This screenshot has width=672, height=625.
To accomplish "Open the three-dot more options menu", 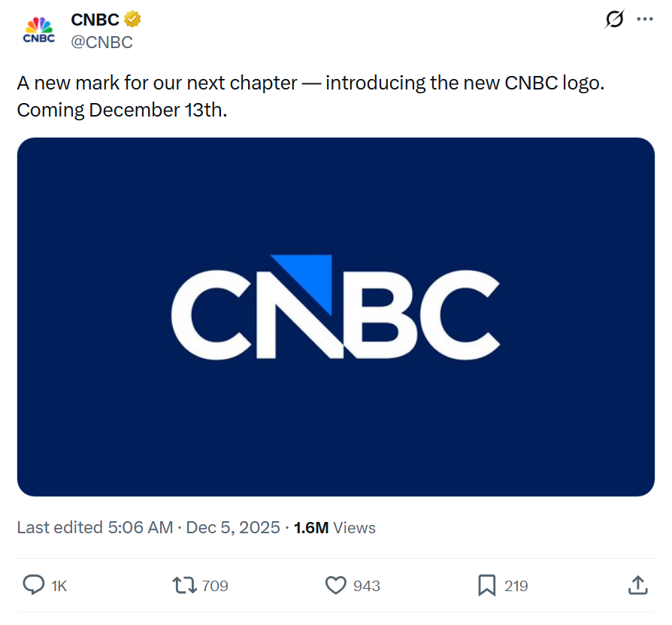I will coord(645,20).
